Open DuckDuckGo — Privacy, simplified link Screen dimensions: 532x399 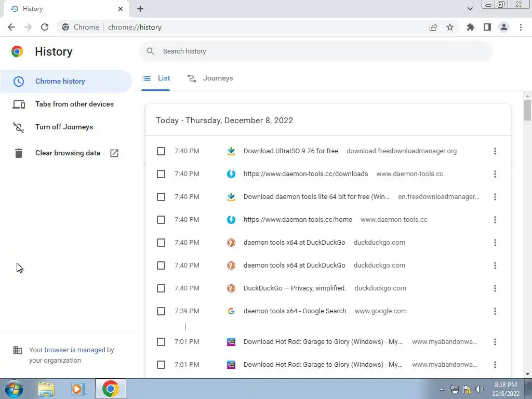tap(295, 288)
